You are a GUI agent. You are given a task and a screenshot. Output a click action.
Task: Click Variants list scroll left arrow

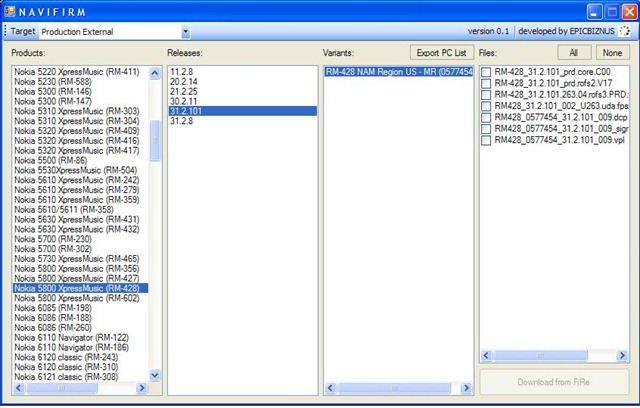coord(331,388)
